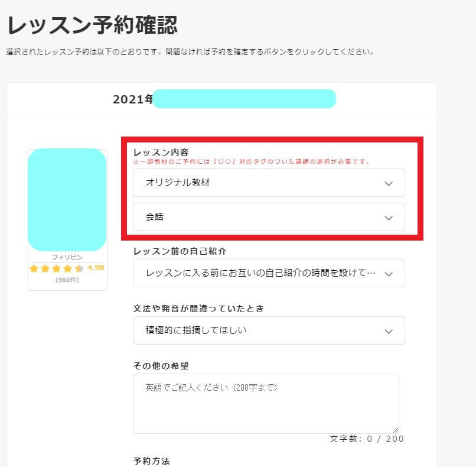
Task: Click the first rating star
Action: pyautogui.click(x=34, y=268)
